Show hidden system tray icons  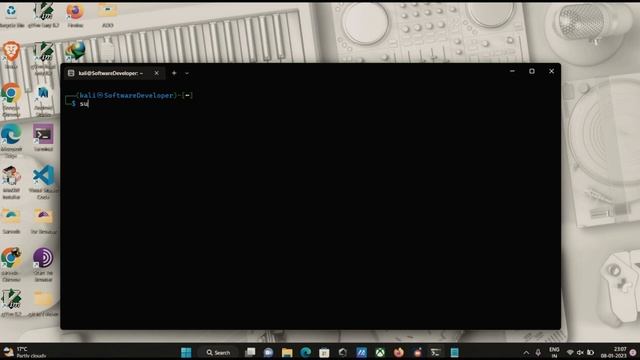(x=526, y=353)
